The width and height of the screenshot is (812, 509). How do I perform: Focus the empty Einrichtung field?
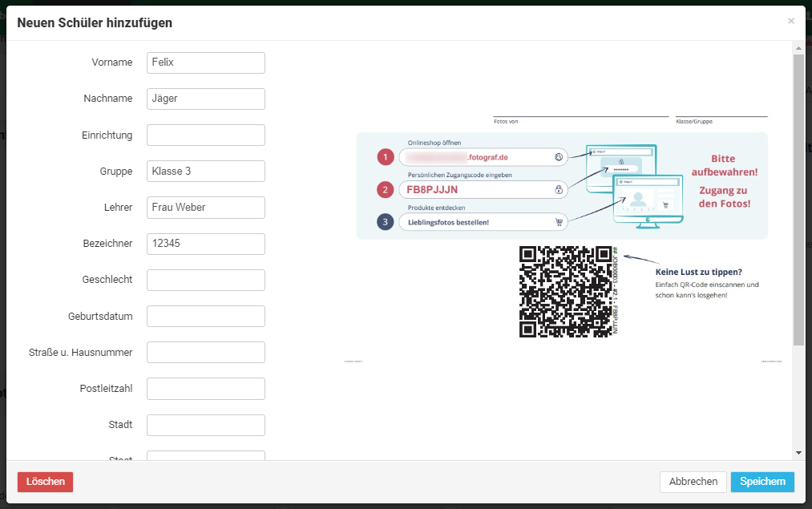205,135
